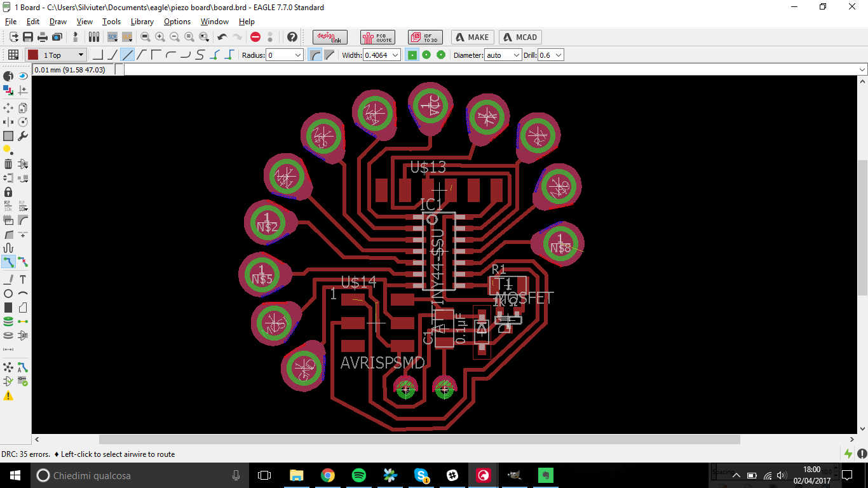Set via shape to octagon
The width and height of the screenshot is (868, 488).
(x=441, y=55)
